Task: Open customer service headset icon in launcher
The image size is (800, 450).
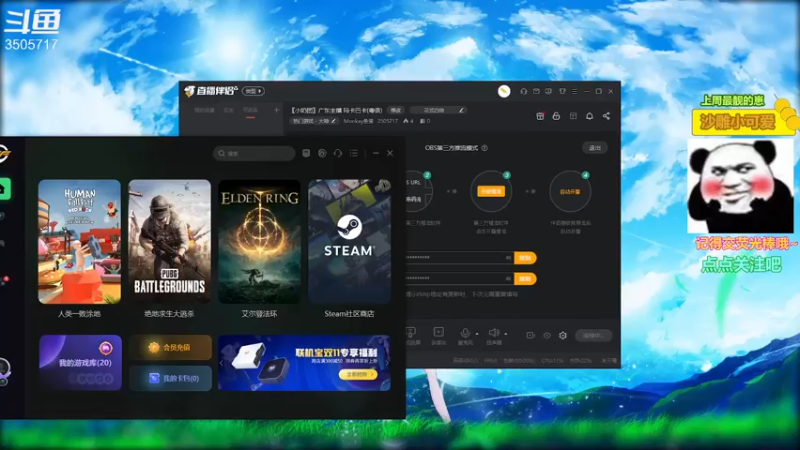Action: pyautogui.click(x=338, y=153)
